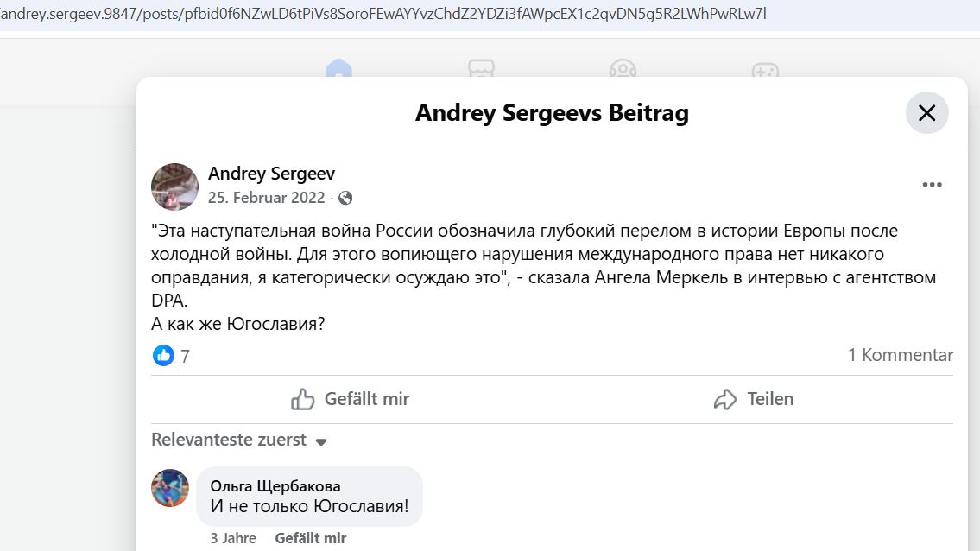The width and height of the screenshot is (980, 551).
Task: Go to the Facebook Home icon tab
Action: 338,70
